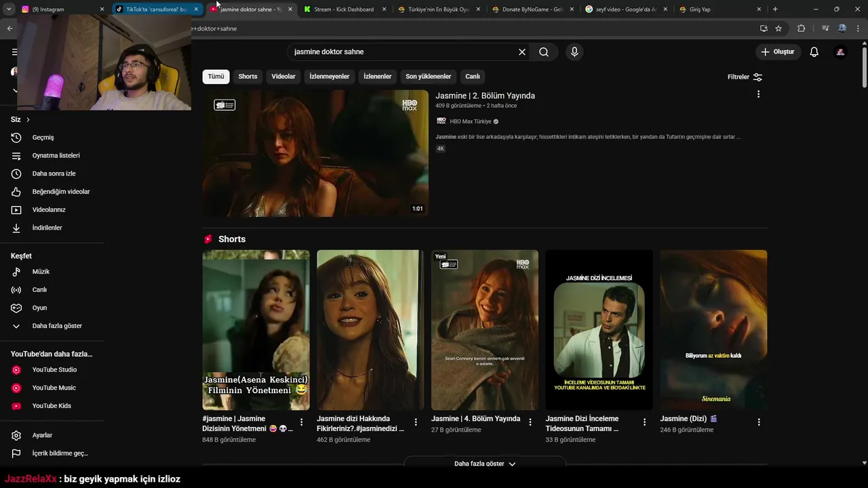The image size is (868, 488).
Task: Switch to Türkiye'nin En Büyük Oyun tab
Action: (438, 9)
